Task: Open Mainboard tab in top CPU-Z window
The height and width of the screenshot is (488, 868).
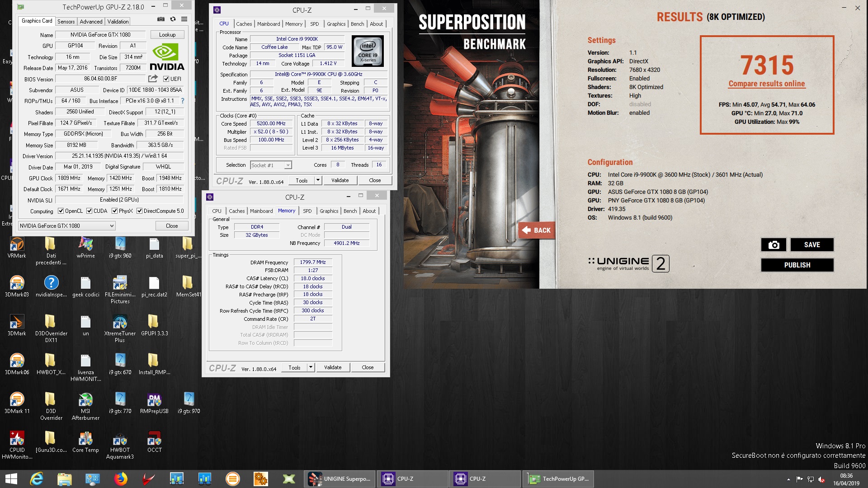Action: [x=269, y=24]
